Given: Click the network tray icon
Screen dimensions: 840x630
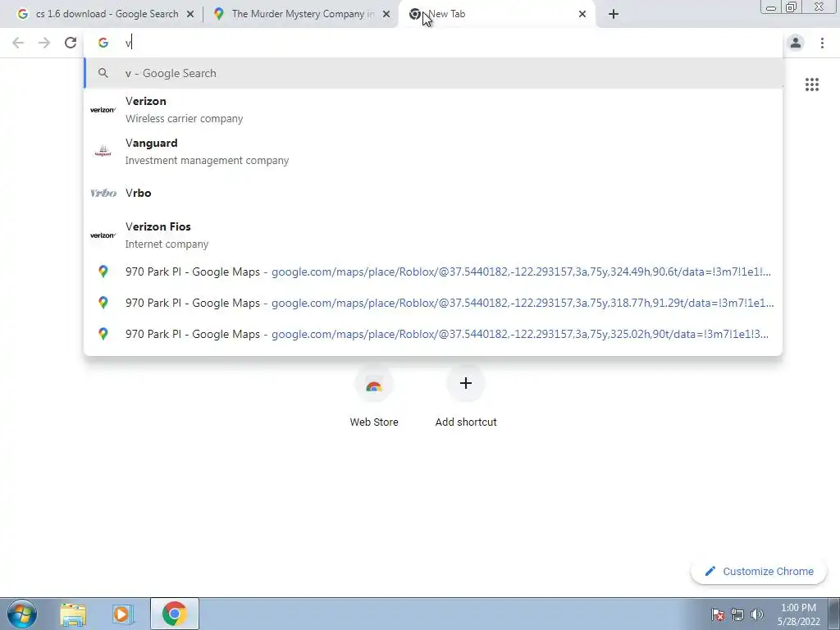Looking at the screenshot, I should (737, 614).
